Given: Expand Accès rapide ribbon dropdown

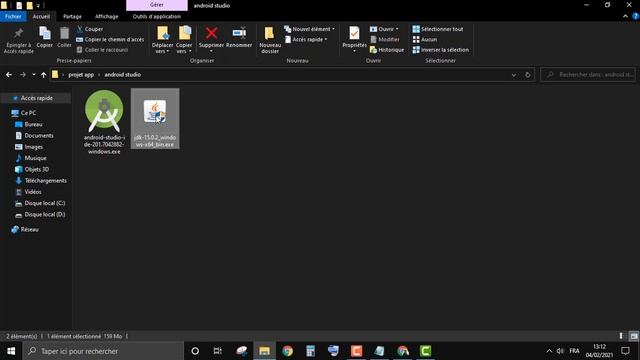Looking at the screenshot, I should coord(306,40).
